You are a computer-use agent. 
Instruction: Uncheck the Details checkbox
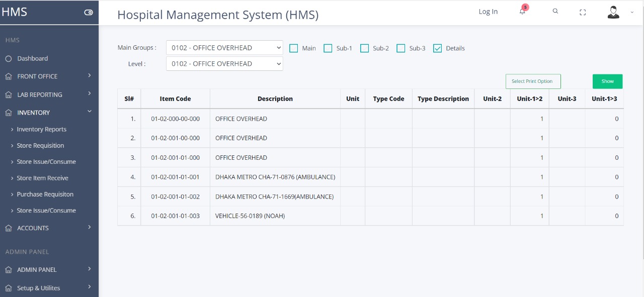click(437, 48)
